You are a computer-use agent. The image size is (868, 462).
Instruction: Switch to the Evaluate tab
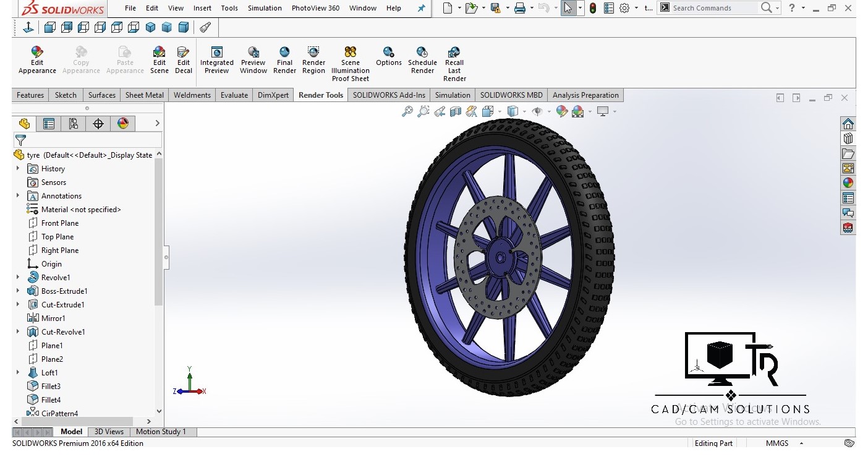tap(234, 95)
